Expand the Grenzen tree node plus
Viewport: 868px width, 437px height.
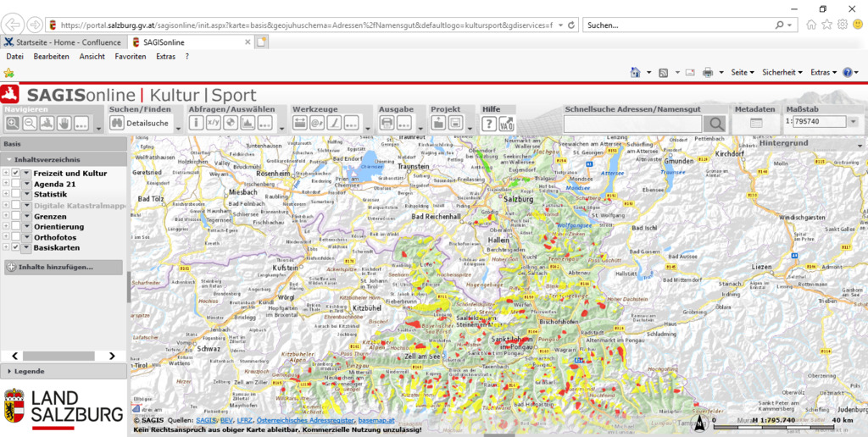(x=6, y=216)
